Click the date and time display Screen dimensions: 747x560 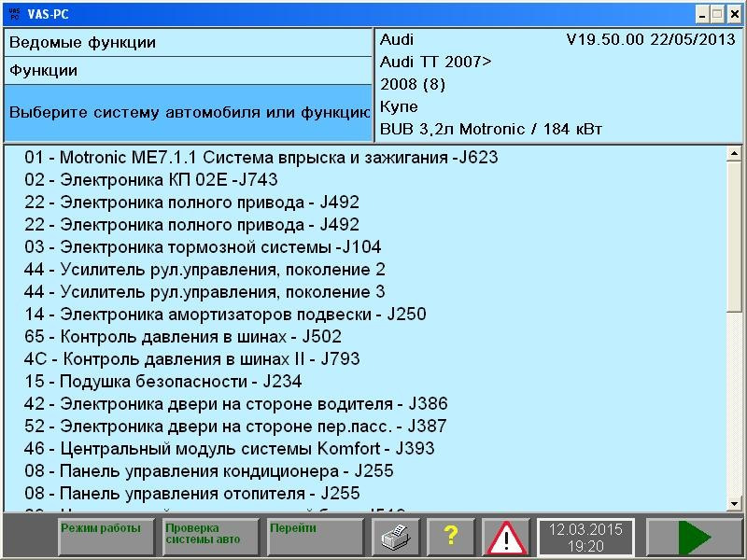pos(584,537)
